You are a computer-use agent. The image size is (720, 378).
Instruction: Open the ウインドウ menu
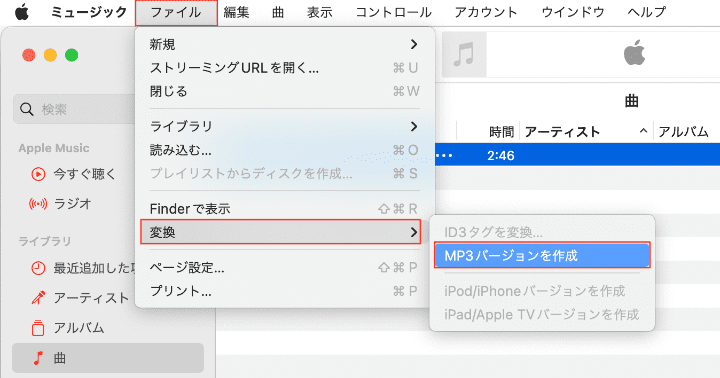pos(573,12)
